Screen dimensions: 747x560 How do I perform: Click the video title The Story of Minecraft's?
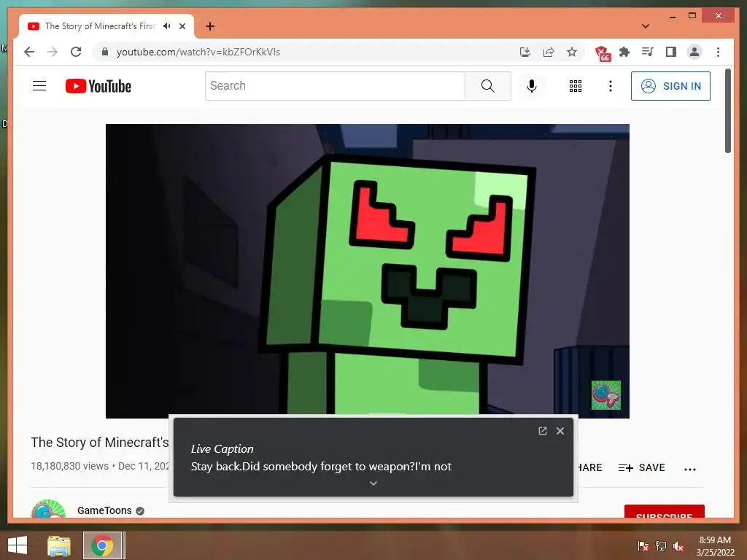100,443
